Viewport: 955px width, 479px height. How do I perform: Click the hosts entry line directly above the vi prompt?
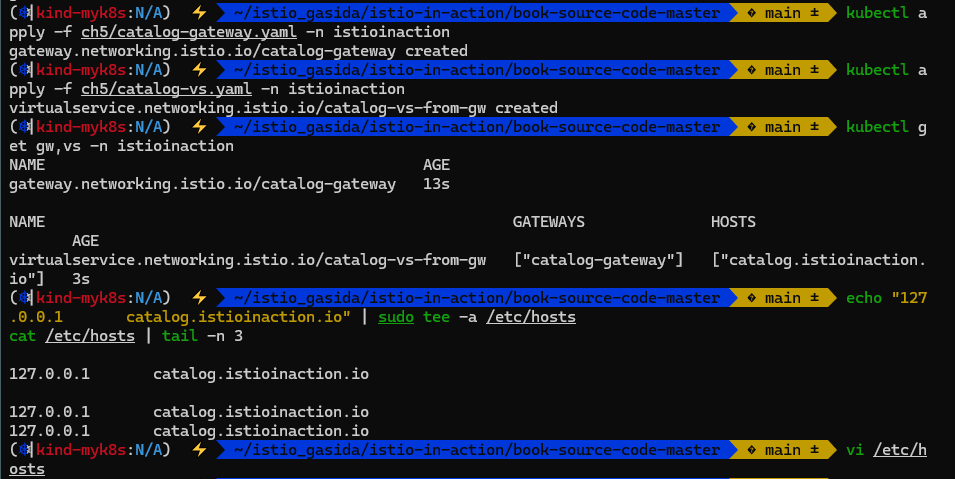point(189,431)
